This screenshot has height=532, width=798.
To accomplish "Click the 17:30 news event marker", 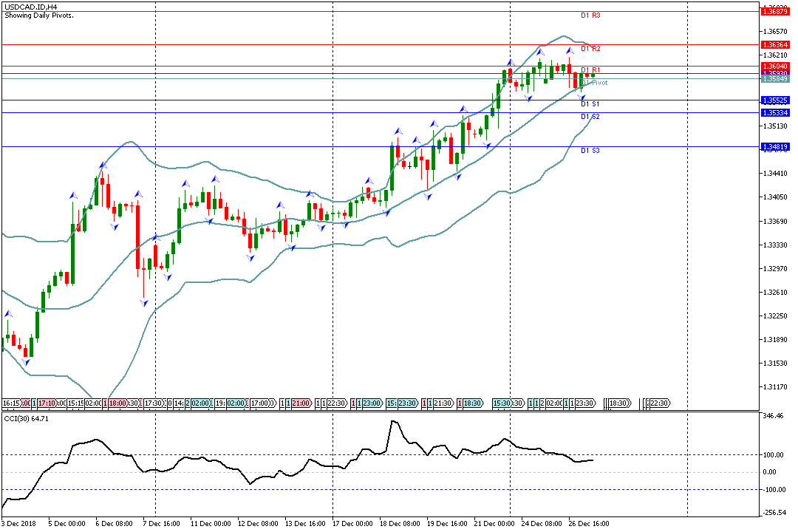I will click(x=153, y=403).
